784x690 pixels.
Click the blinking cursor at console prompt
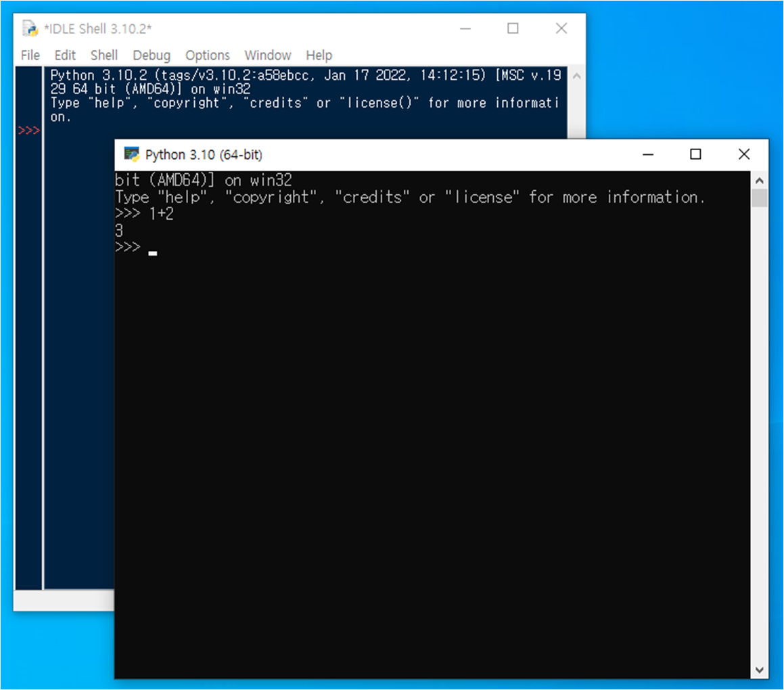click(153, 254)
